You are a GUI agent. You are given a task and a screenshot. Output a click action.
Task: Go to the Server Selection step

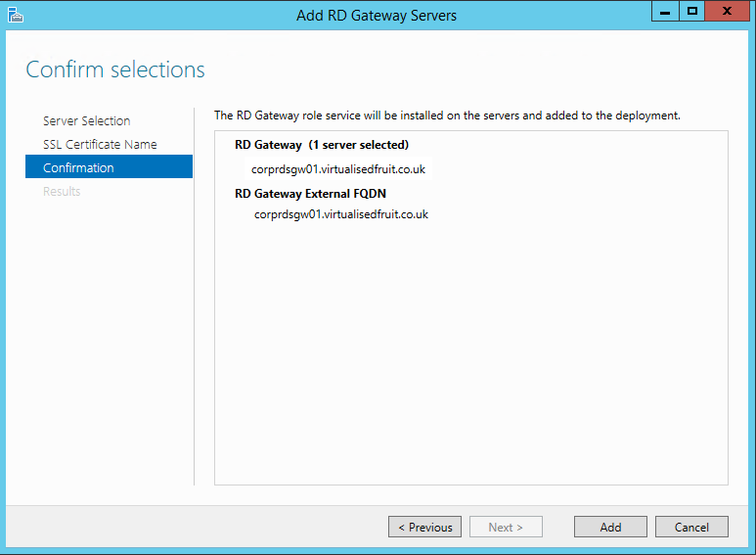click(86, 121)
